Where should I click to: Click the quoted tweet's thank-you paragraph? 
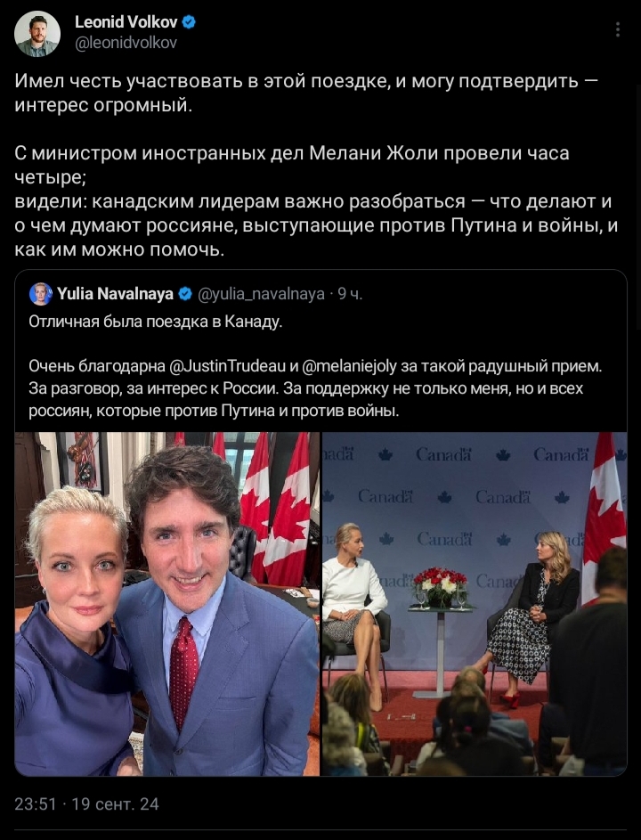(x=315, y=388)
